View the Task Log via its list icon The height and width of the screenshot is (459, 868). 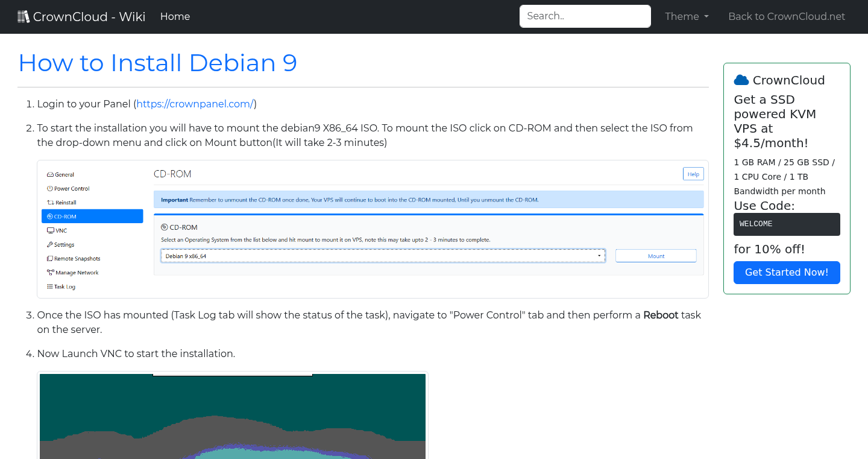[x=50, y=286]
